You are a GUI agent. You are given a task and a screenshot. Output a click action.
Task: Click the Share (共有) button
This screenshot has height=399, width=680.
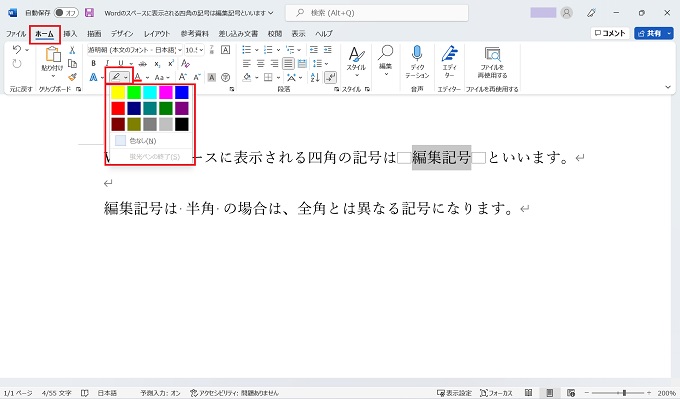(x=650, y=33)
